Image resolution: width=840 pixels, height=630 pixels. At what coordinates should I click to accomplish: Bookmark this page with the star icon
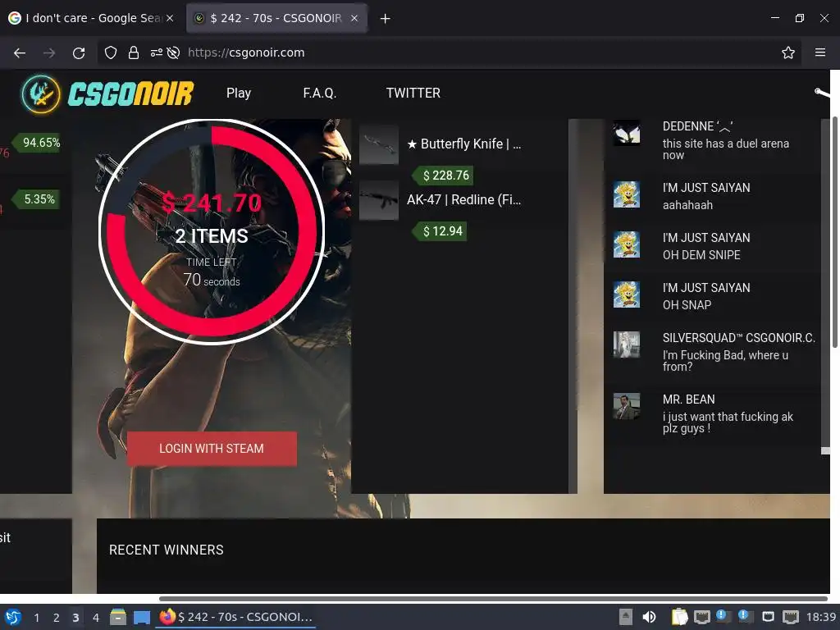(788, 52)
